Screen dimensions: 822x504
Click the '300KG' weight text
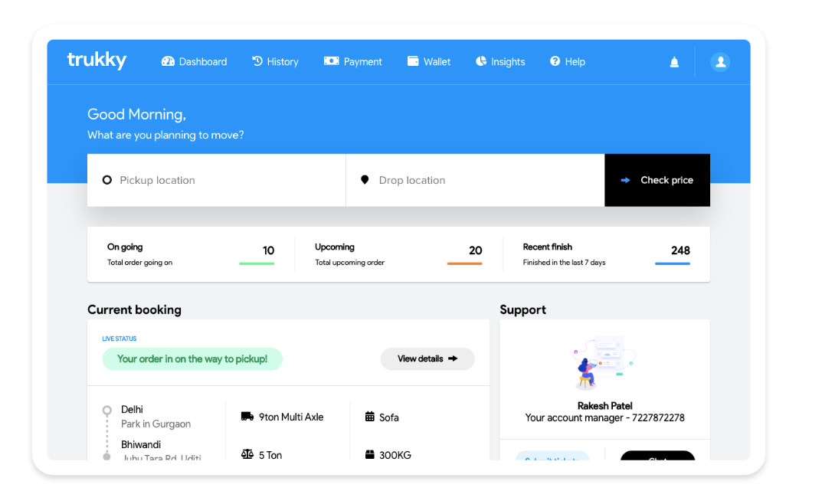(x=395, y=455)
